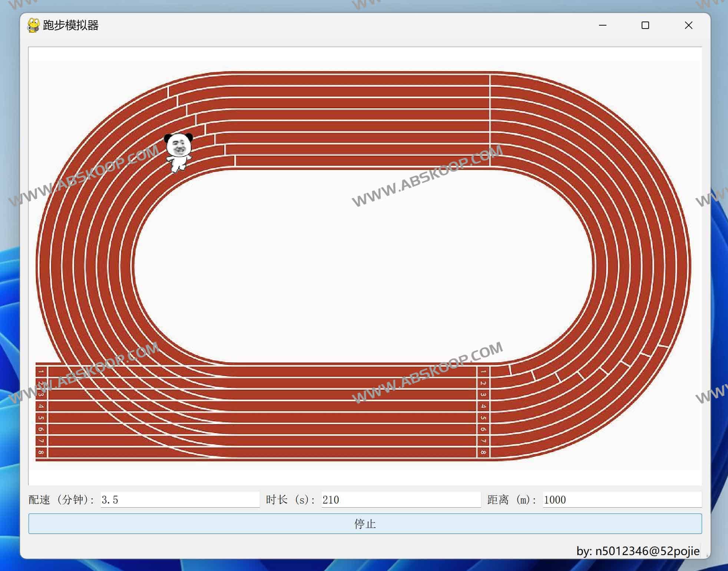Image resolution: width=728 pixels, height=571 pixels.
Task: Click the white infield of the track
Action: pos(363,267)
